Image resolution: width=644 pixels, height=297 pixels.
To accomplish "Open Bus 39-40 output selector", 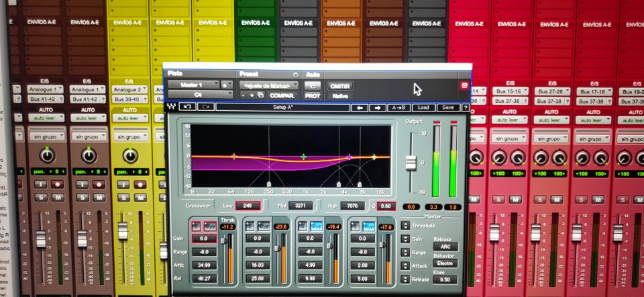I will coord(129,99).
